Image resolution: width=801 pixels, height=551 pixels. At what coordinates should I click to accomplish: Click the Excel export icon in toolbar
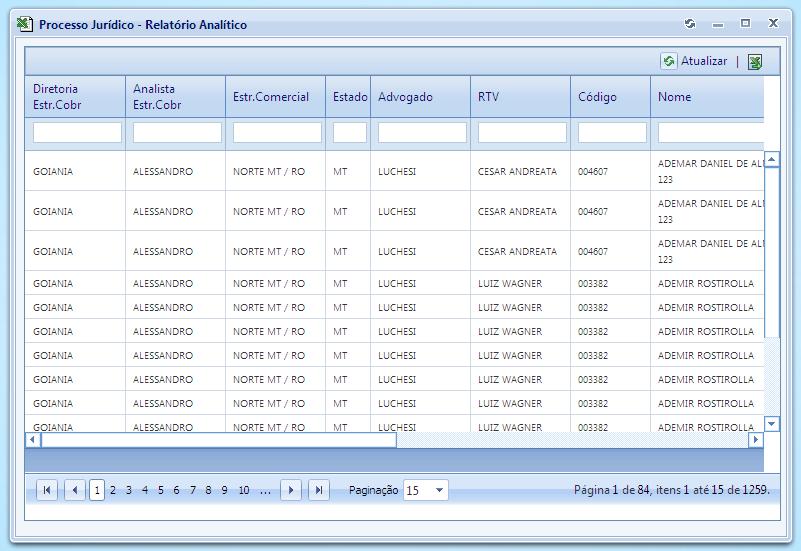[x=755, y=62]
